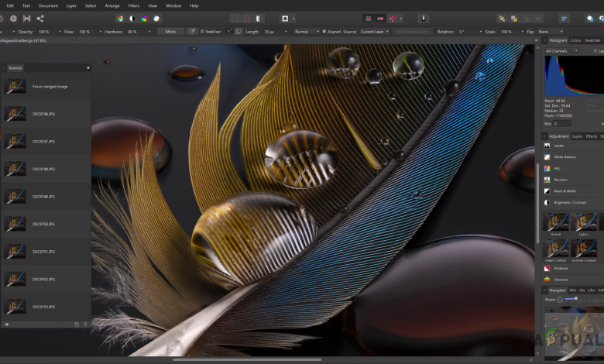
Task: Switch to the Swatches tab
Action: point(592,39)
